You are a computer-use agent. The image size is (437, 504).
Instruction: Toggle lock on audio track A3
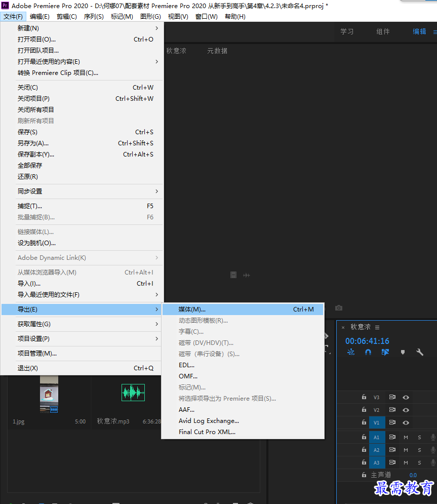(364, 462)
